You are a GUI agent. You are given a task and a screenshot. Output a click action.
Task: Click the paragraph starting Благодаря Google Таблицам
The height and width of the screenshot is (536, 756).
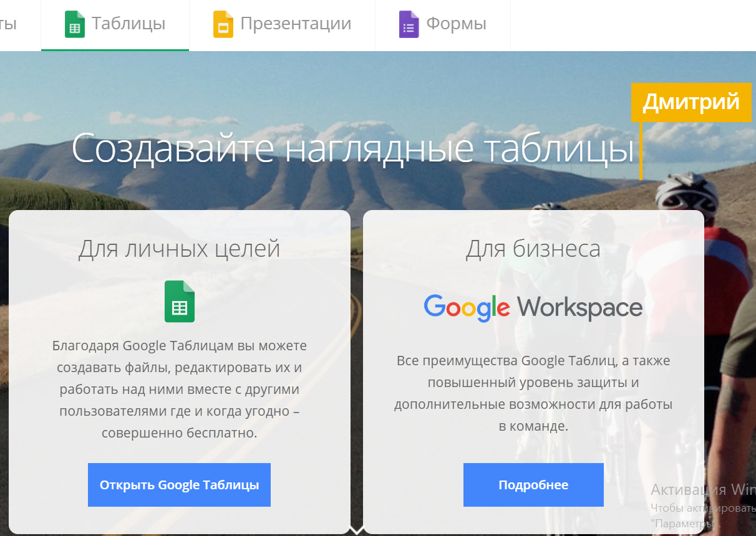[179, 389]
